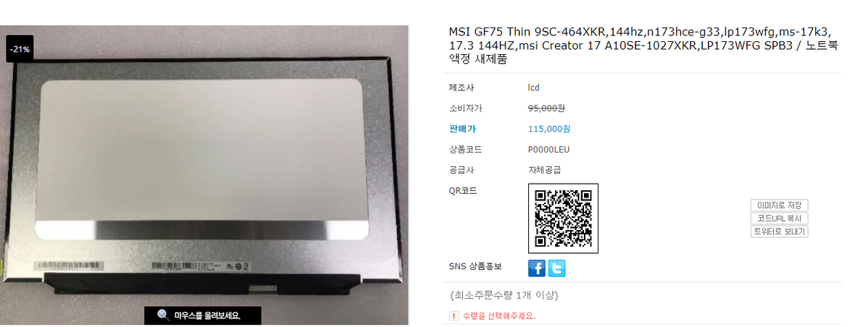The image size is (868, 327).
Task: Click the MSI GF75 Thin product title
Action: pyautogui.click(x=643, y=46)
